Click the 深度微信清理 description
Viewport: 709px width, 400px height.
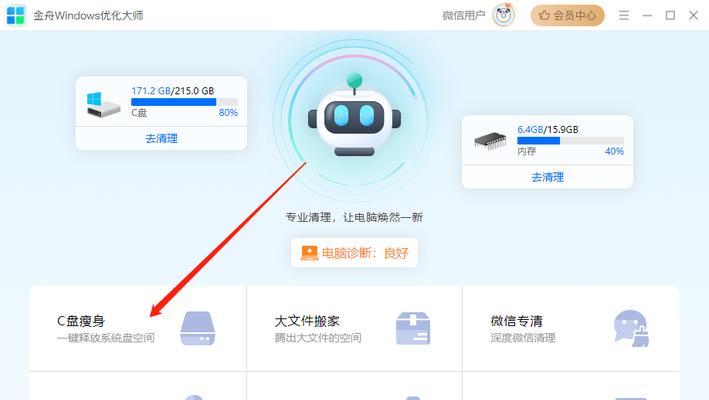point(523,338)
